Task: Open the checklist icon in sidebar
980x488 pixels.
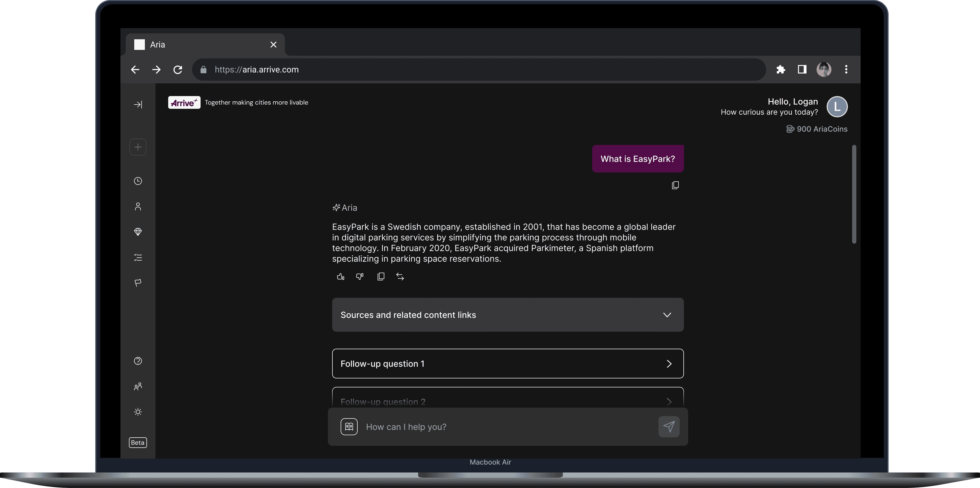Action: [x=138, y=258]
